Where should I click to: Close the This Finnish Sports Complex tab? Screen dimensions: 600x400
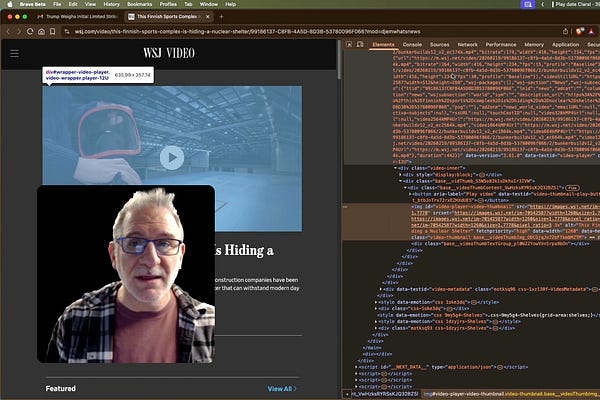click(x=208, y=16)
